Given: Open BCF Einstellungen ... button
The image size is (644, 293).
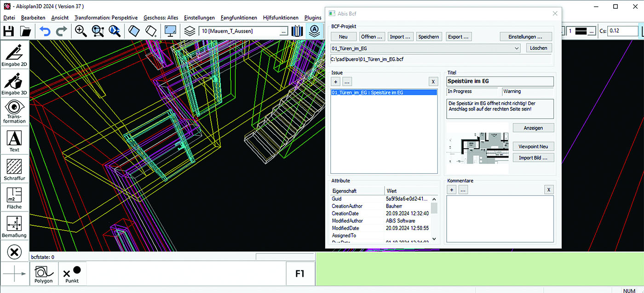Looking at the screenshot, I should tap(526, 37).
